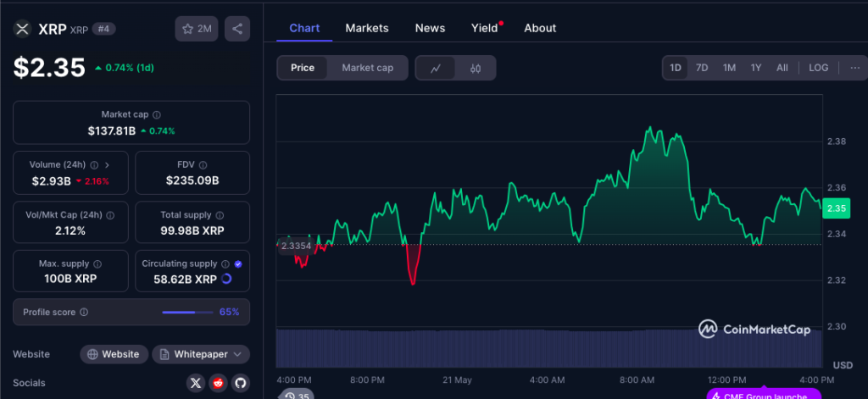Show Profile score info icon

click(84, 312)
